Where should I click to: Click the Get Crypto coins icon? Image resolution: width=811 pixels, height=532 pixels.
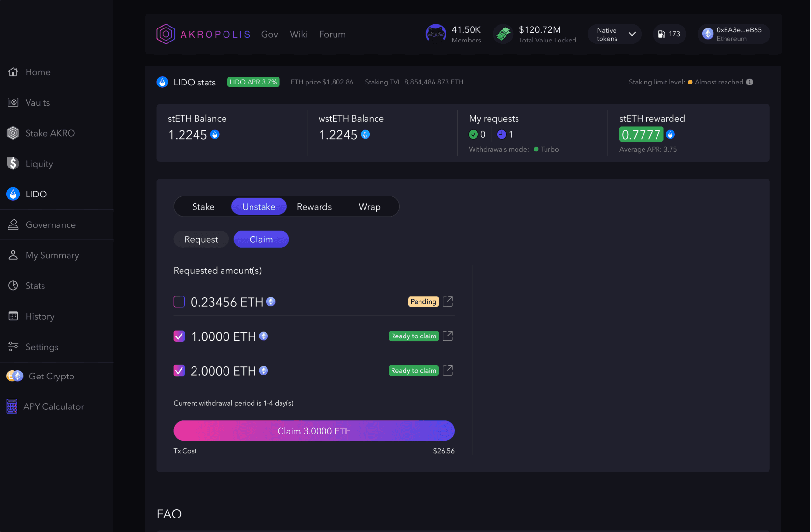[15, 376]
